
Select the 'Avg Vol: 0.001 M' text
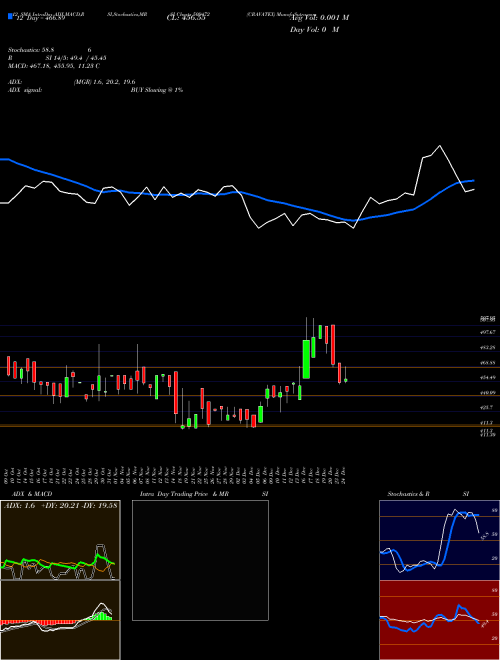319,18
